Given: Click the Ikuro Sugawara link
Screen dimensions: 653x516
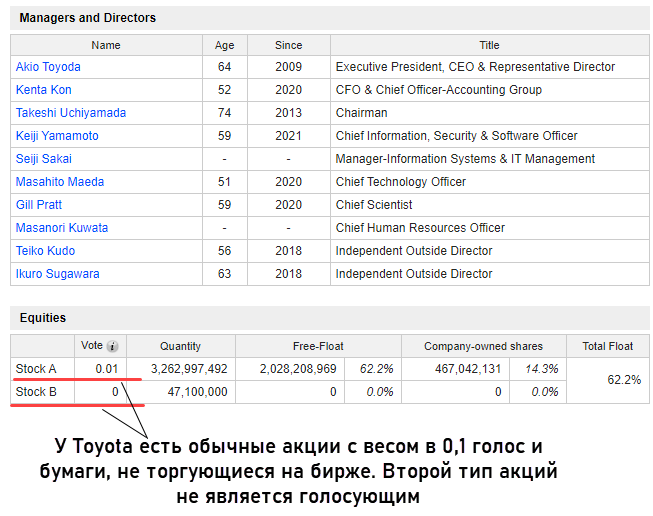Looking at the screenshot, I should coord(57,274).
